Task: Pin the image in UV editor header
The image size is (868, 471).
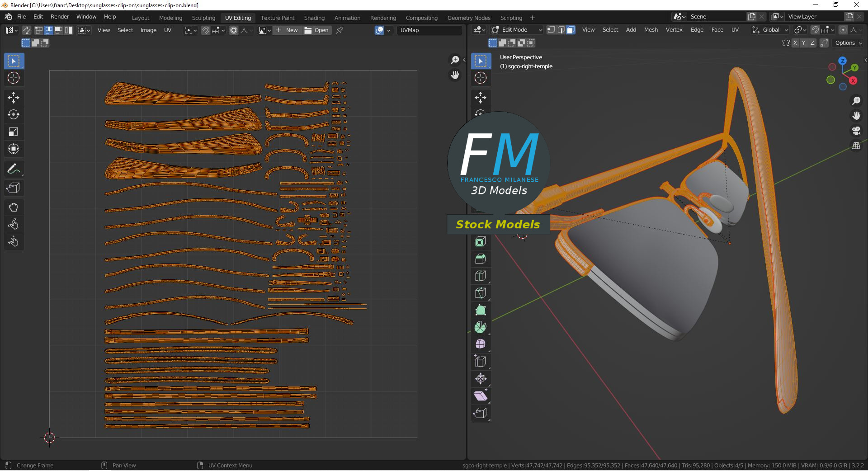Action: (x=340, y=30)
